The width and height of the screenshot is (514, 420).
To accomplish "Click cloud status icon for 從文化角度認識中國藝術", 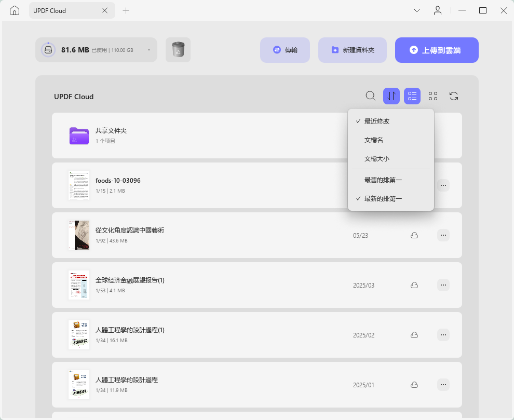I will [x=414, y=235].
